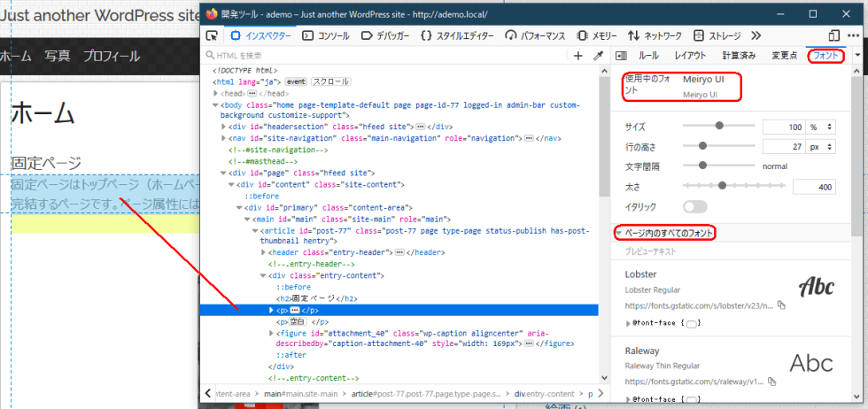The image size is (868, 409).
Task: Expand ellipsis badge in selected p element
Action: [x=295, y=310]
